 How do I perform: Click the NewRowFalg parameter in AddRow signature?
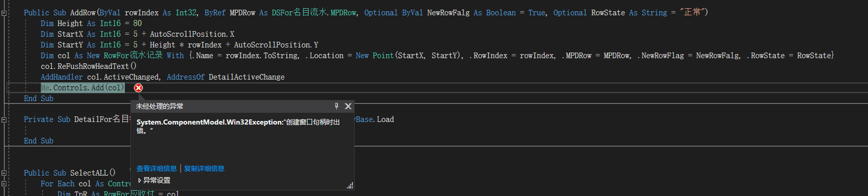point(448,13)
